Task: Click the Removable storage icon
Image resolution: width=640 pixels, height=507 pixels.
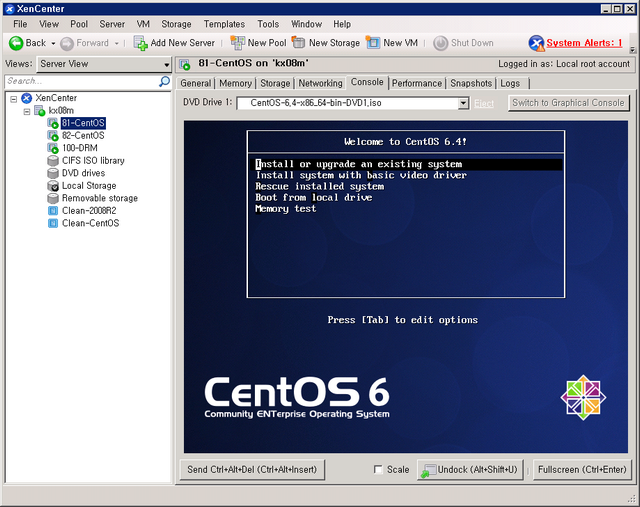Action: click(x=53, y=198)
